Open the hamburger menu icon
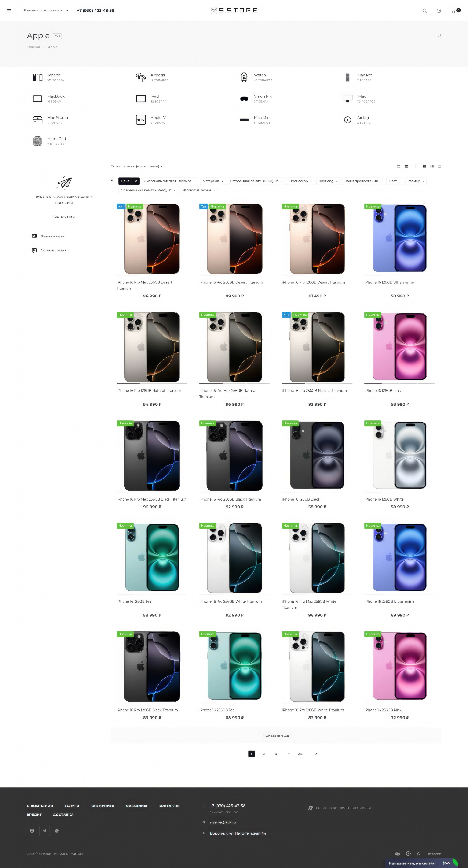Viewport: 468px width, 868px height. pyautogui.click(x=9, y=11)
